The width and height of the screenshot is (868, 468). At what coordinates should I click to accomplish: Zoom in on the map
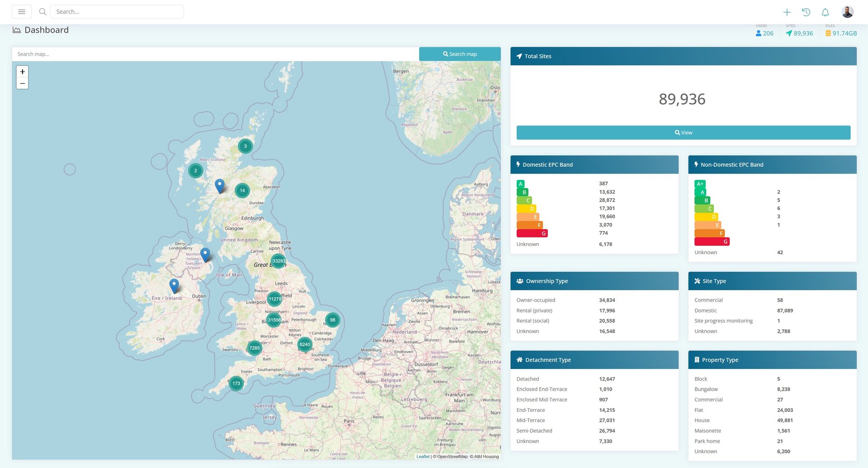23,72
